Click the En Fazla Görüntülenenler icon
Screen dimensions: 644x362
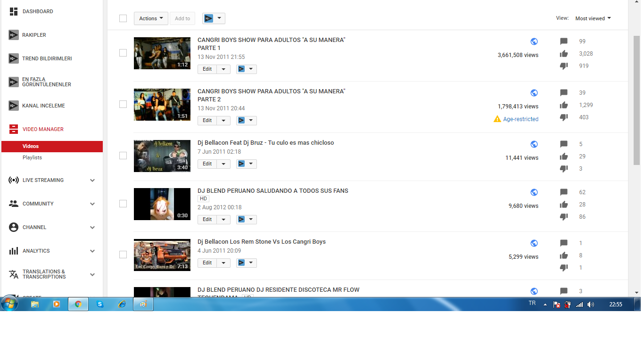coord(14,82)
